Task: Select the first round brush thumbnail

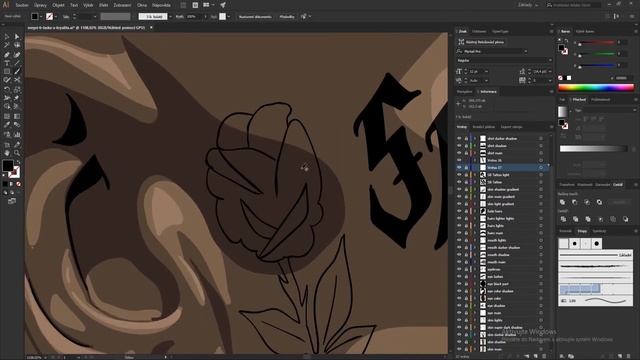Action: [x=575, y=244]
